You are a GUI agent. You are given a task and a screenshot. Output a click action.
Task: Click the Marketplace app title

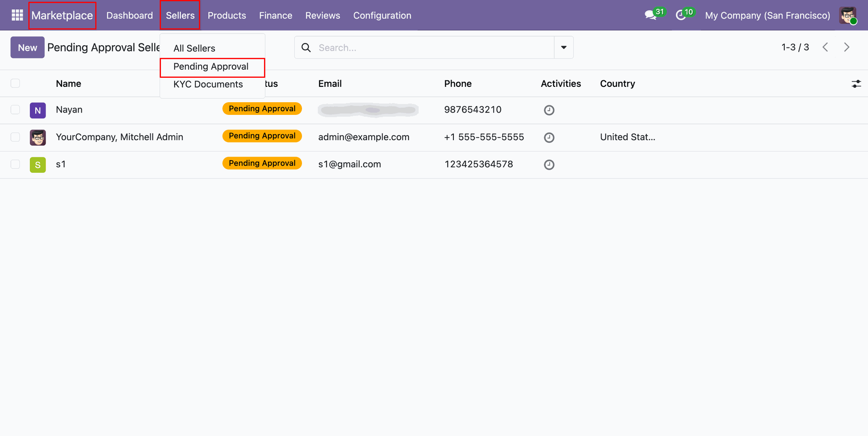pos(62,15)
